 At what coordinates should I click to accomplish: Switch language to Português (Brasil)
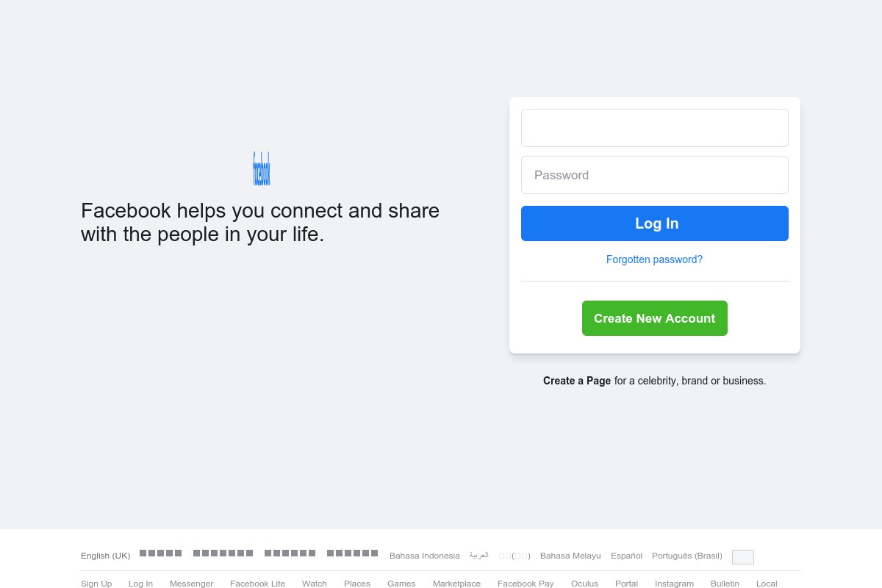[x=687, y=556]
